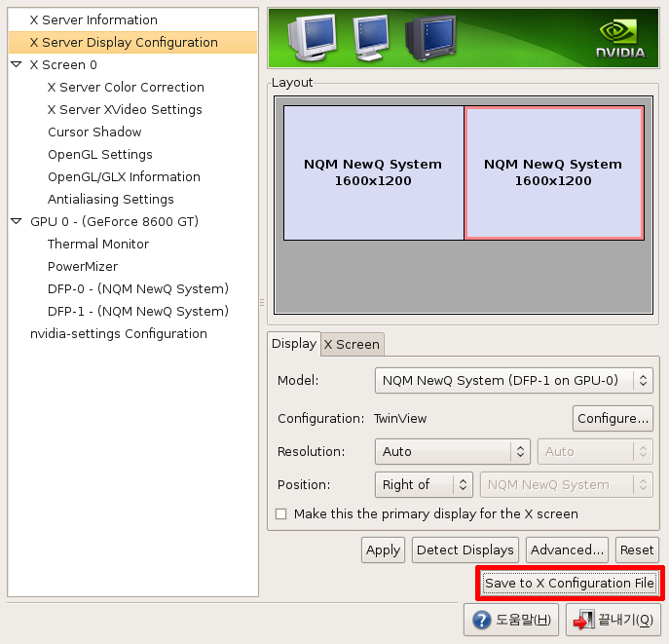This screenshot has width=669, height=644.
Task: Click the NVIDIA logo in banner
Action: pyautogui.click(x=621, y=39)
